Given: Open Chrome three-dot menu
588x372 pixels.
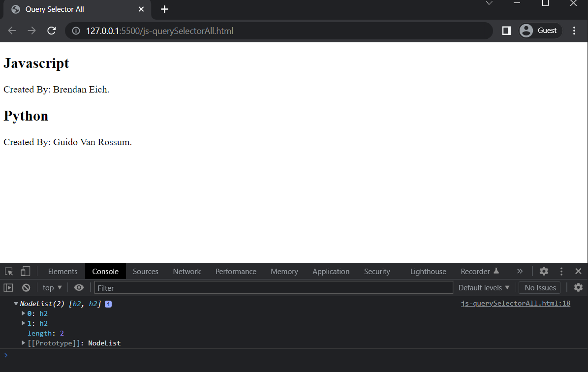Looking at the screenshot, I should point(574,31).
